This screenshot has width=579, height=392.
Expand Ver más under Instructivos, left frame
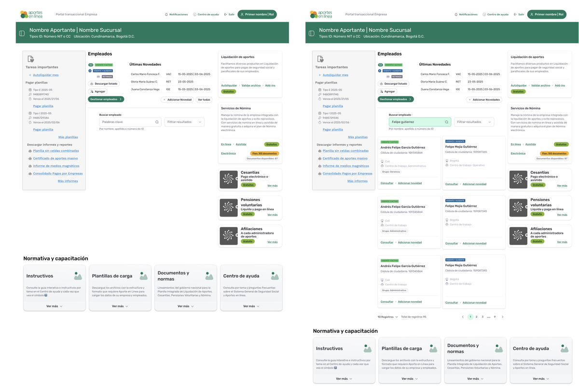click(55, 306)
